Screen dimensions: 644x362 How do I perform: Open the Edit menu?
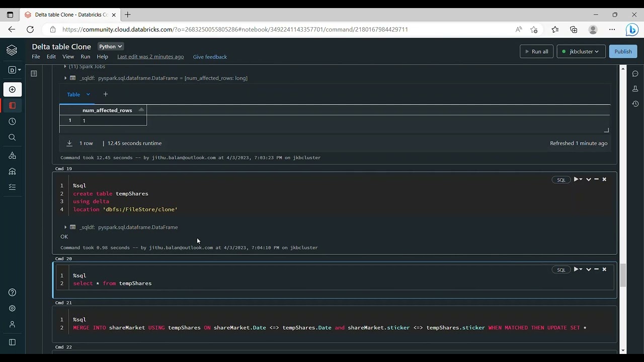click(51, 57)
